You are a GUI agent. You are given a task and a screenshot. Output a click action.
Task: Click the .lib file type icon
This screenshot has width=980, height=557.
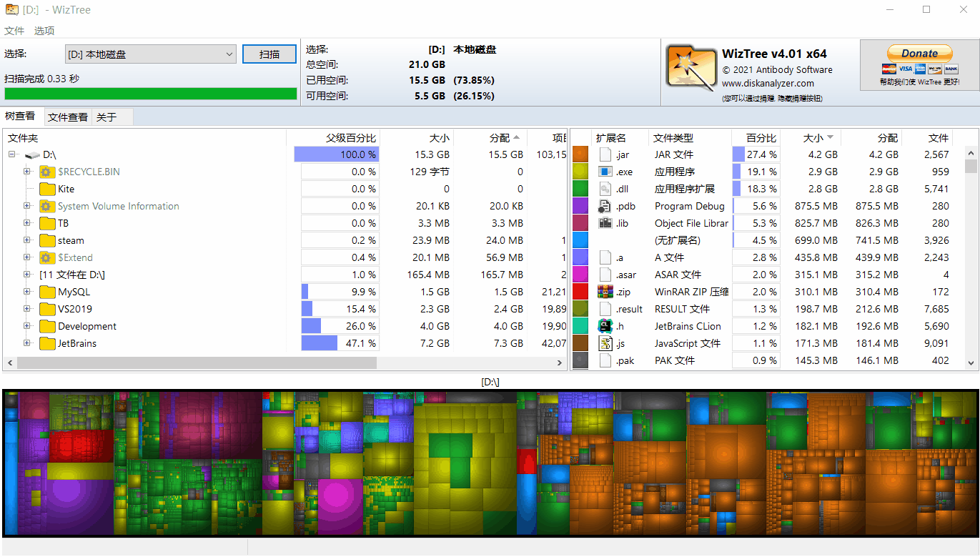[x=605, y=223]
